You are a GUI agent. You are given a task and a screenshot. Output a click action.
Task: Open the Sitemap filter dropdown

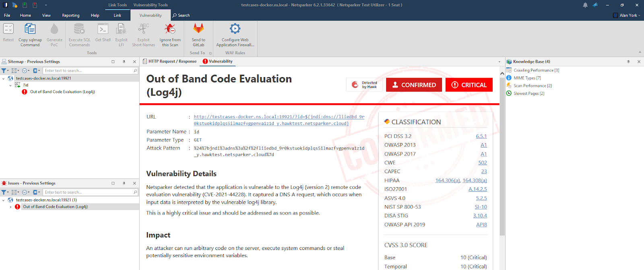tap(5, 71)
